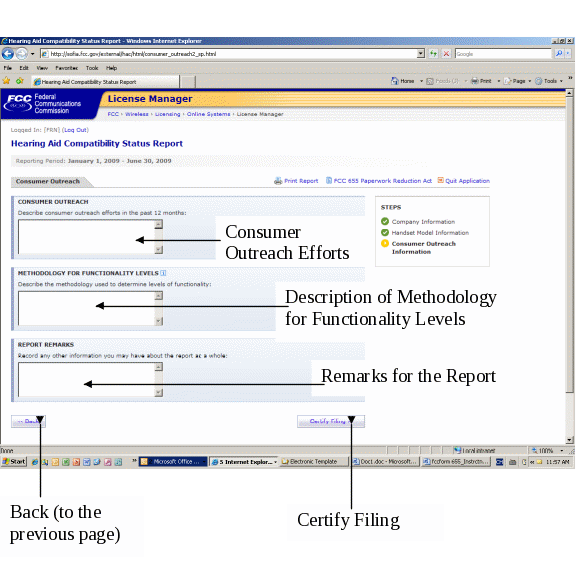Open a new blank browser tab
The image size is (576, 579).
pos(188,82)
